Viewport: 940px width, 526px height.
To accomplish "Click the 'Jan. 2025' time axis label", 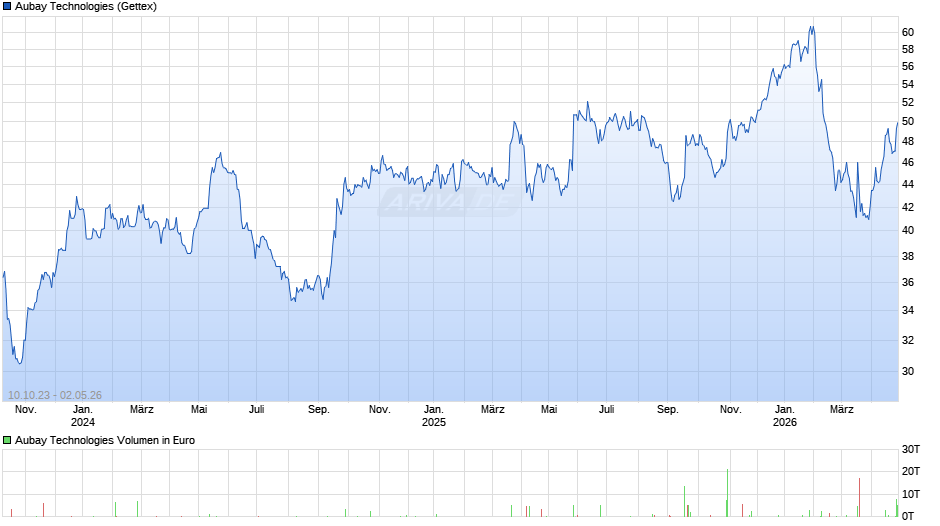I will (433, 416).
